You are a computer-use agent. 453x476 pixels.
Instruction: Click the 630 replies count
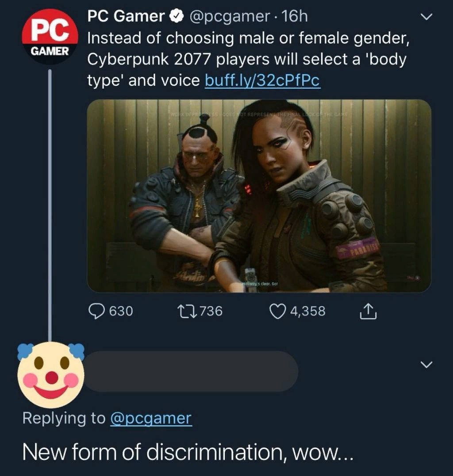(x=121, y=312)
